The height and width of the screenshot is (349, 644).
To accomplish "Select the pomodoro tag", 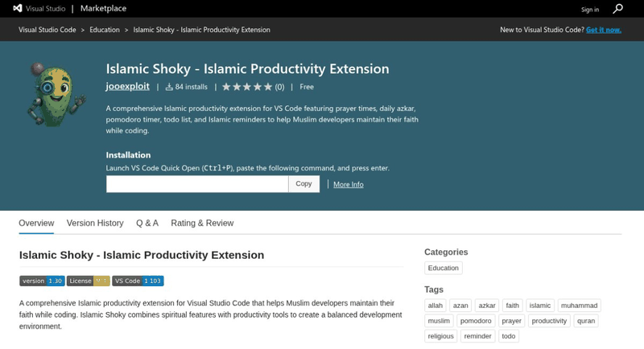I will [x=476, y=321].
